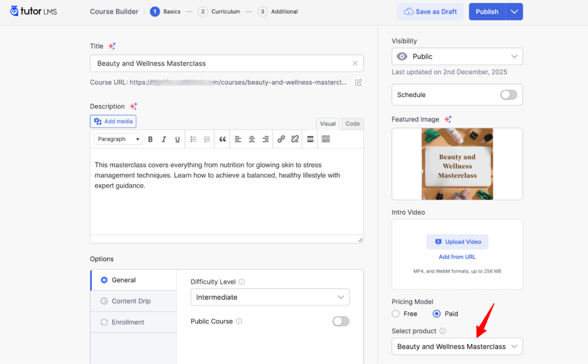The image size is (588, 364).
Task: Open the Select product dropdown
Action: click(x=457, y=347)
